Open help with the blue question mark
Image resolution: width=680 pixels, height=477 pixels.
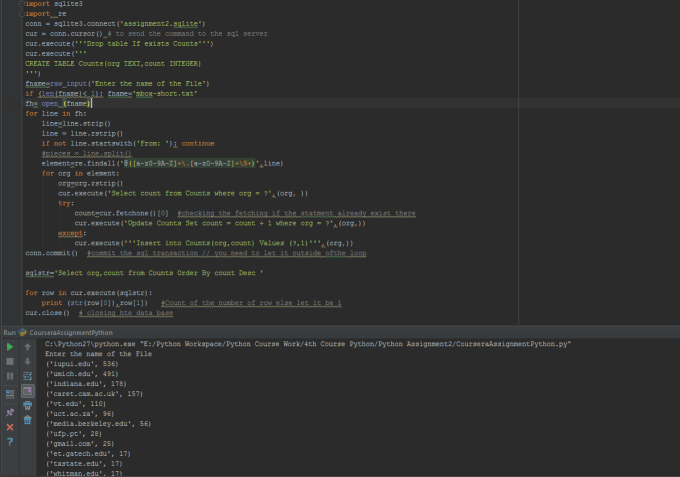(10, 442)
